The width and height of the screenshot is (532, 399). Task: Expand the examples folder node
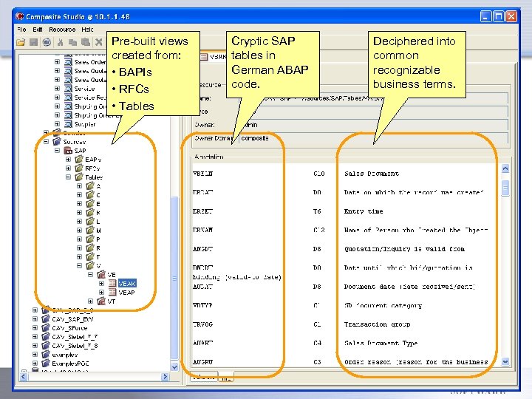click(x=35, y=354)
